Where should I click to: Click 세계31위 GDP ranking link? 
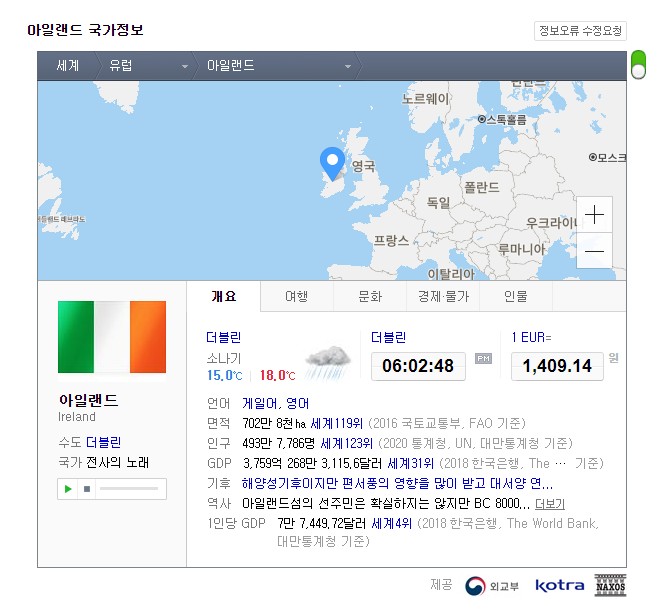pyautogui.click(x=410, y=463)
